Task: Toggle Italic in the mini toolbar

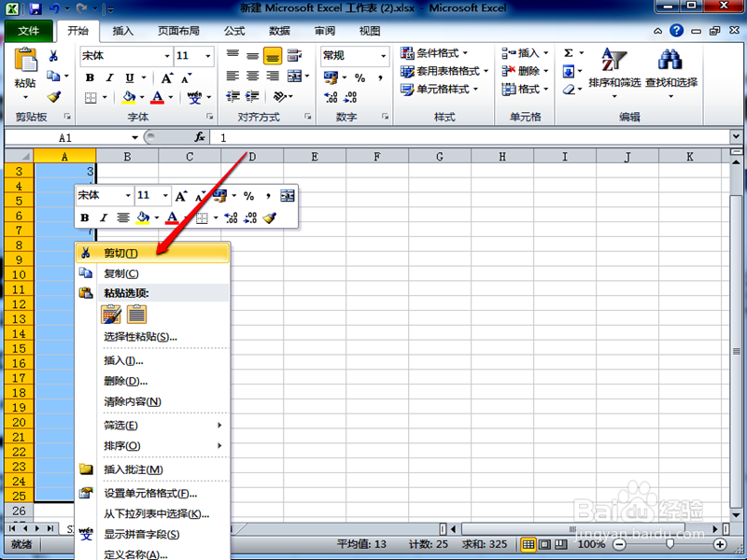Action: (x=103, y=217)
